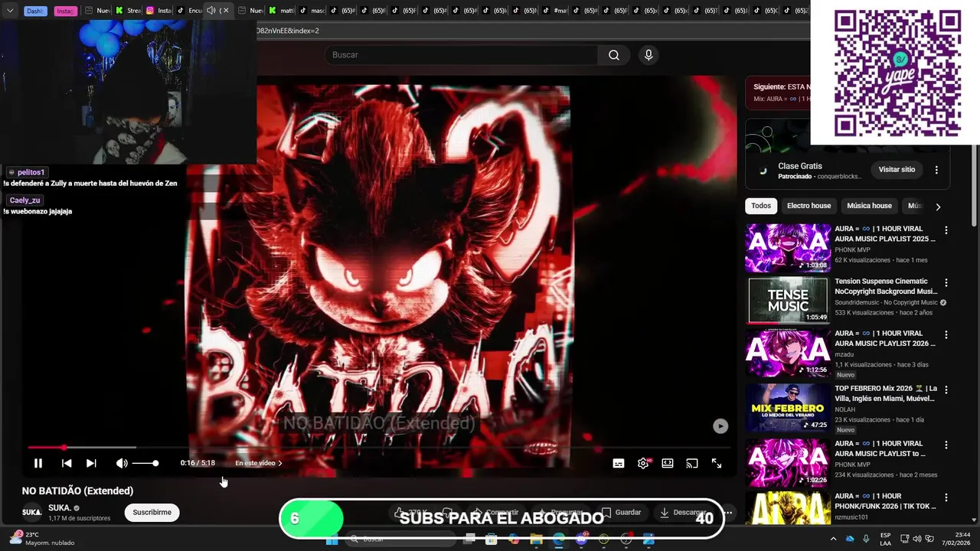Select the Música house chip

tap(869, 206)
